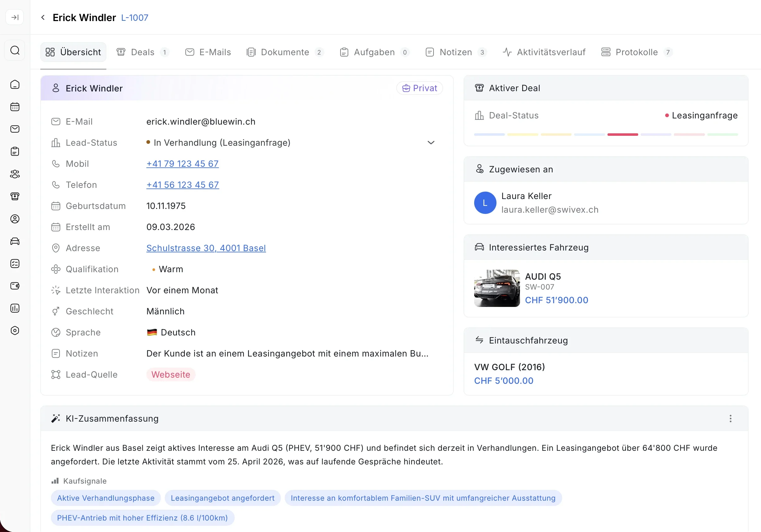Open the KI-Zusammenfassung three-dot menu

click(730, 419)
